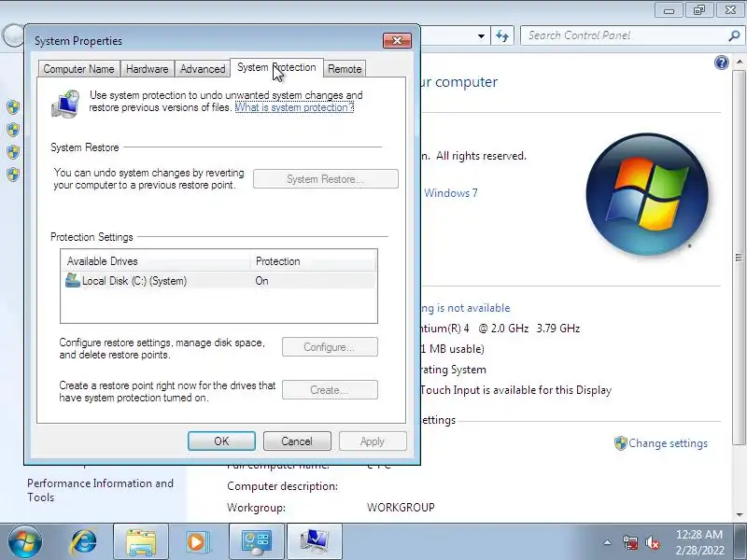Open the Computer Name tab
Image resolution: width=747 pixels, height=560 pixels.
point(79,69)
